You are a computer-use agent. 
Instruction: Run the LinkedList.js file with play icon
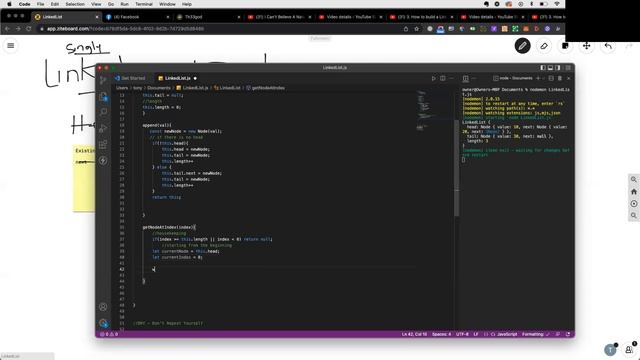(433, 78)
